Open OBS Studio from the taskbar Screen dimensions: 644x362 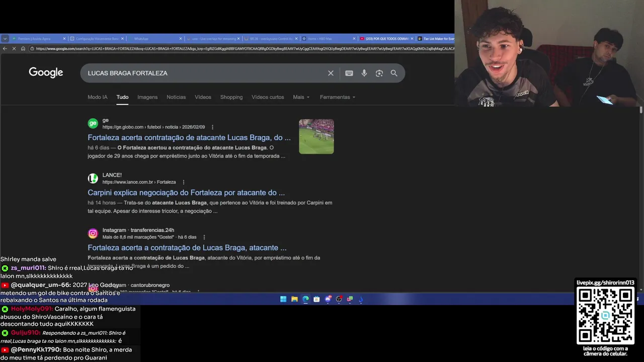click(339, 299)
